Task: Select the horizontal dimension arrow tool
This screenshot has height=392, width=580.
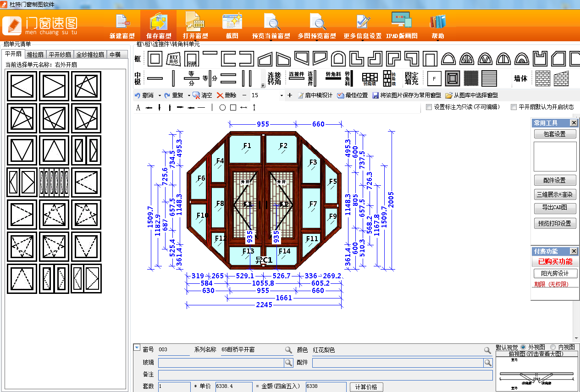Action: click(x=243, y=107)
